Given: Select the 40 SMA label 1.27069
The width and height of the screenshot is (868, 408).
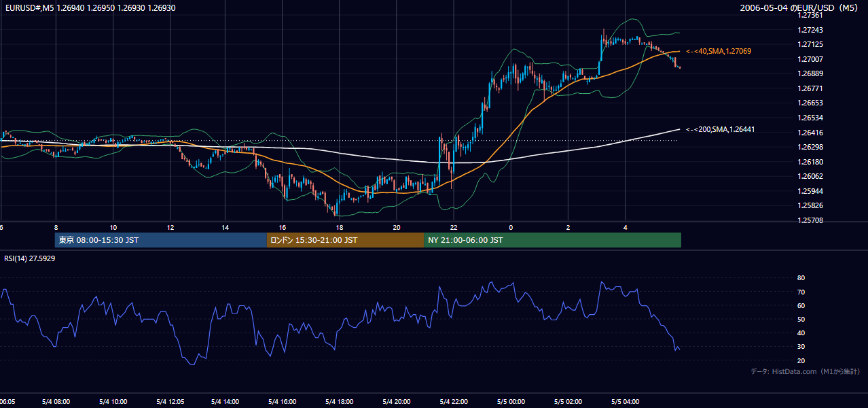Looking at the screenshot, I should point(719,51).
